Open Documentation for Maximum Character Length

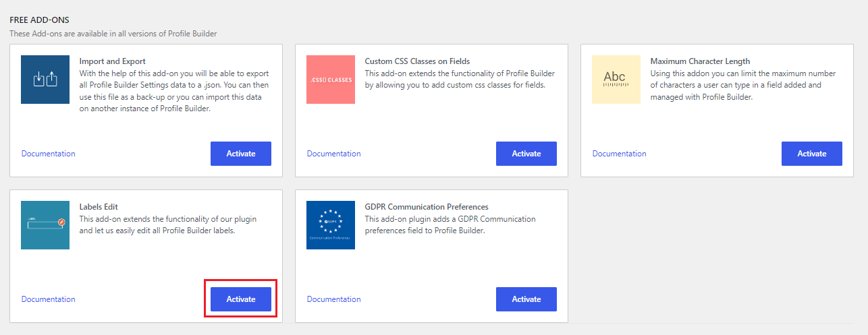pos(620,154)
